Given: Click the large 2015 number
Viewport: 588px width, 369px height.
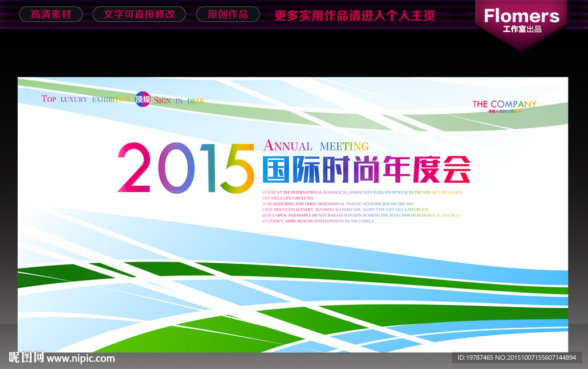Looking at the screenshot, I should pos(186,168).
